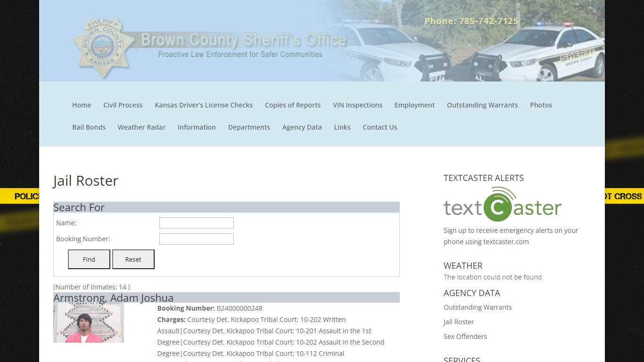Click the Jail Roster page heading

[85, 181]
